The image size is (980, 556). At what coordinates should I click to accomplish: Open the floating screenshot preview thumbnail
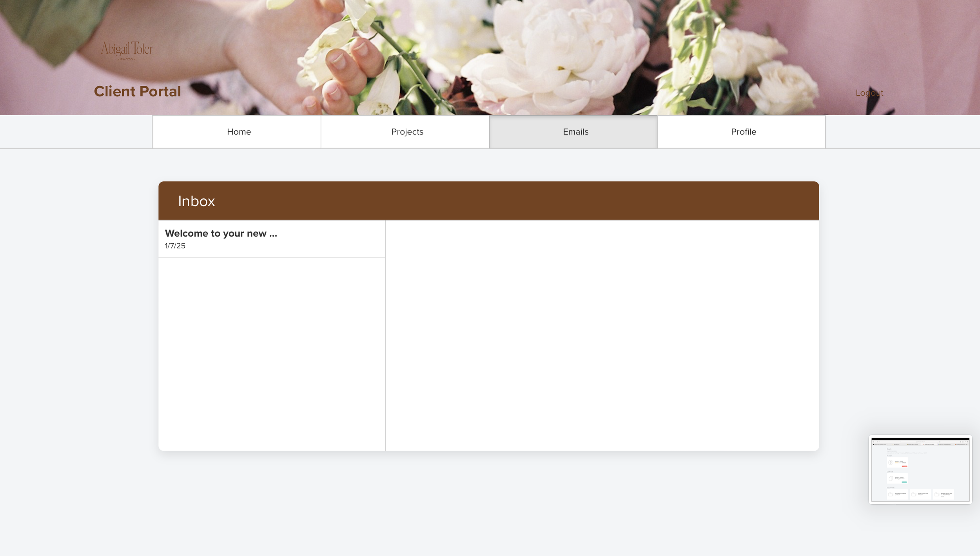(920, 469)
